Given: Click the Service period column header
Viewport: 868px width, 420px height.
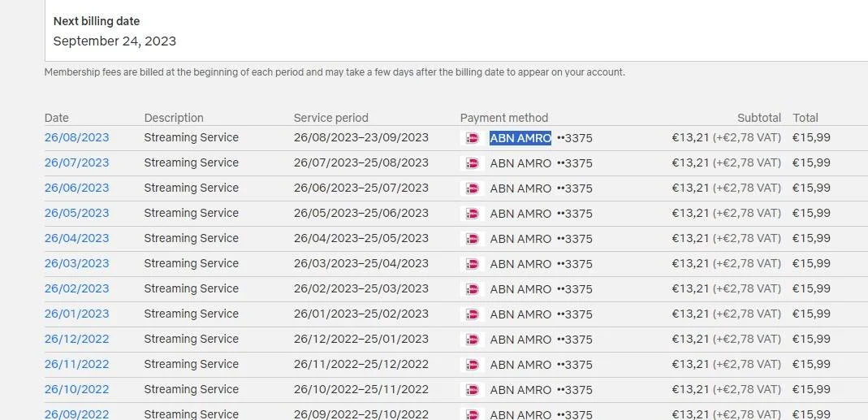Looking at the screenshot, I should tap(331, 118).
